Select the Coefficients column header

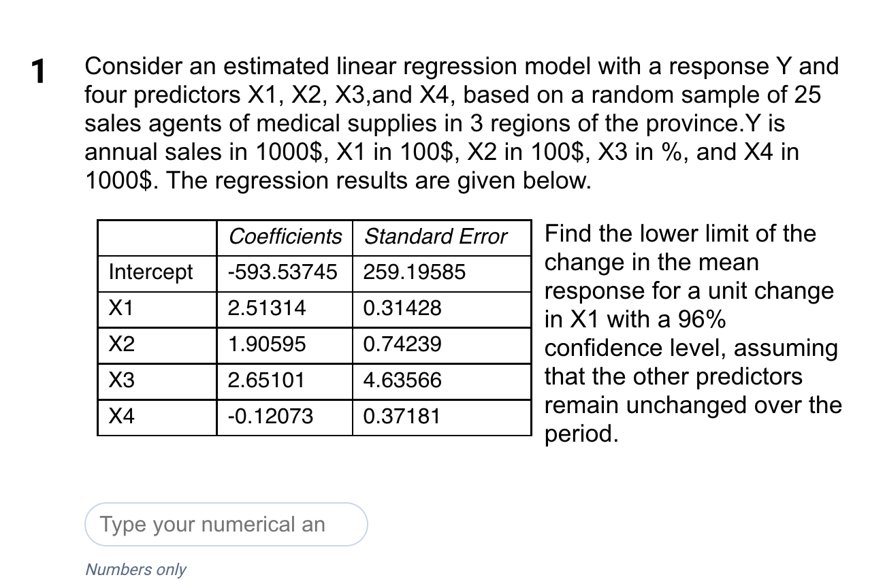click(286, 237)
